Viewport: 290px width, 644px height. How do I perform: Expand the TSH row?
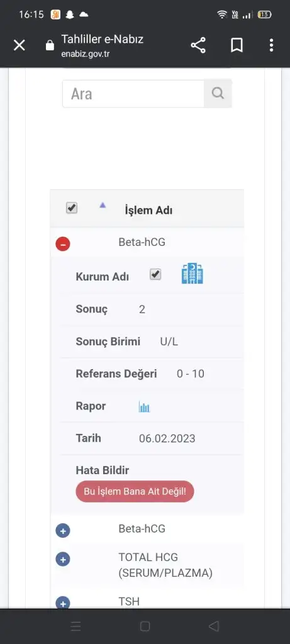tap(63, 603)
